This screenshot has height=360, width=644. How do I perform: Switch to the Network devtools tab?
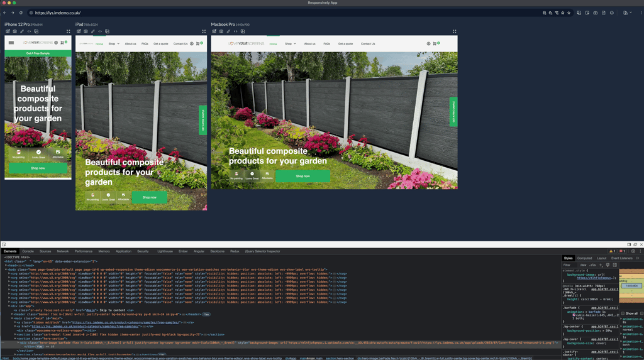coord(63,251)
